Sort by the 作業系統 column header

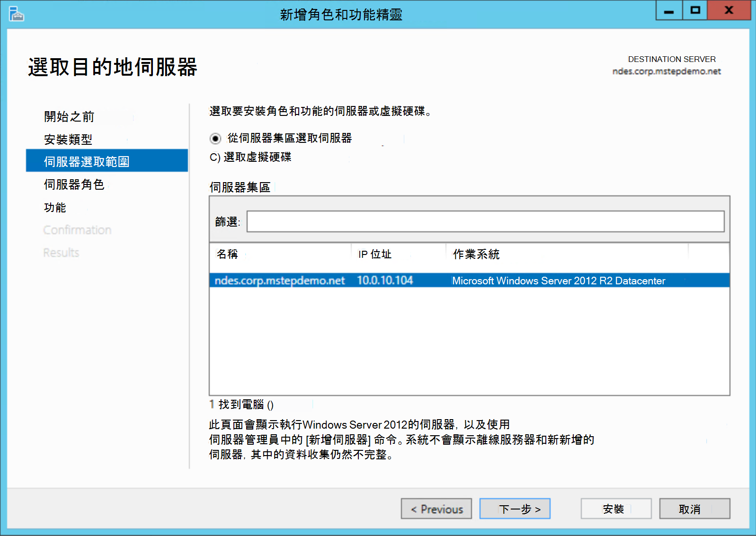pos(476,254)
